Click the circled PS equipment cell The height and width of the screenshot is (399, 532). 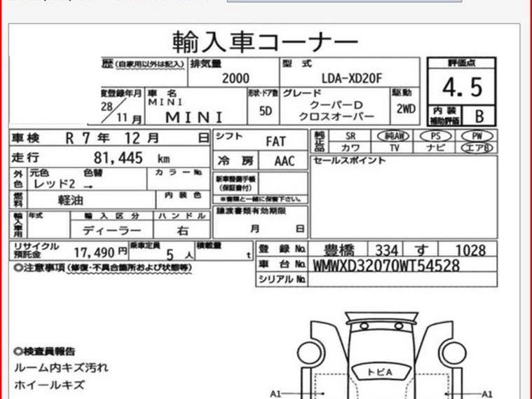435,136
